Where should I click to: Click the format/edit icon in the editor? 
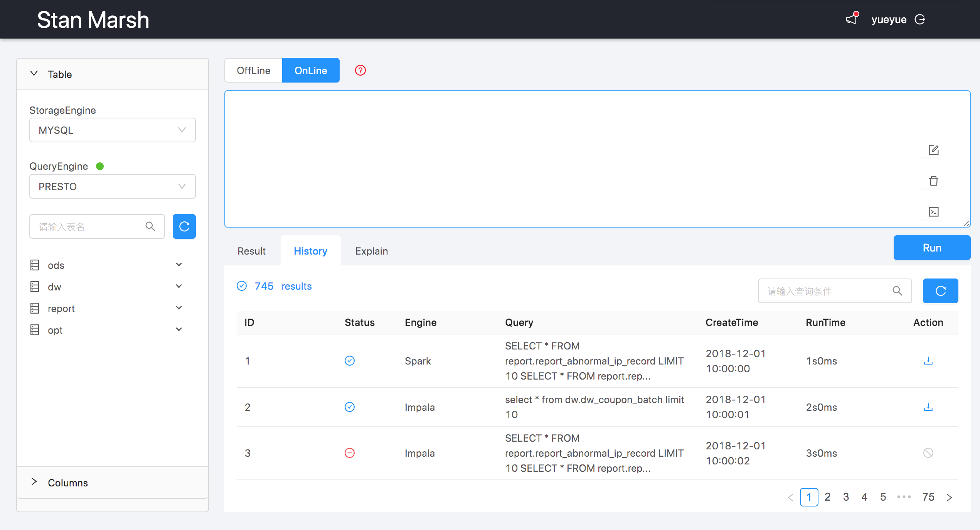click(x=933, y=150)
